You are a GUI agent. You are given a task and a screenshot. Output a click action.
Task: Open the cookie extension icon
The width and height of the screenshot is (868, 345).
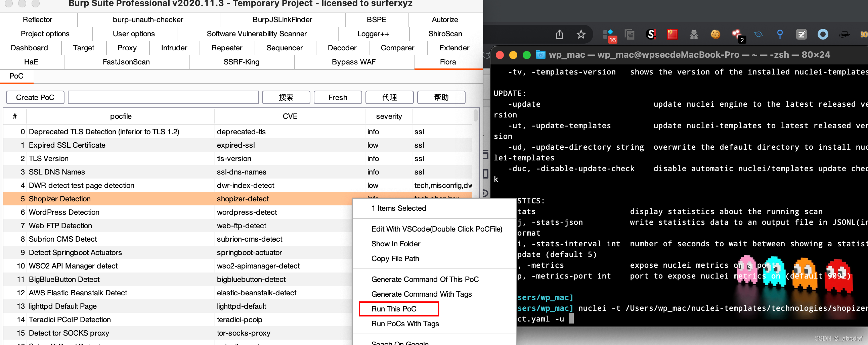[x=715, y=34]
